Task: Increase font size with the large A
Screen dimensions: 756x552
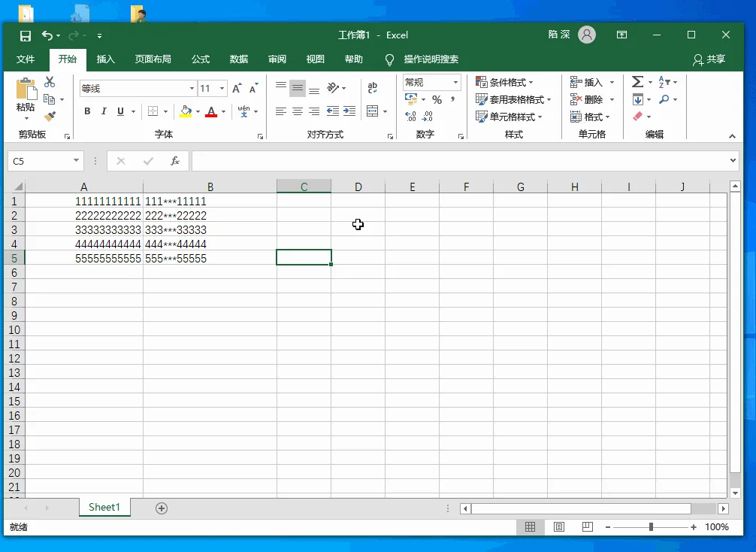Action: 236,88
